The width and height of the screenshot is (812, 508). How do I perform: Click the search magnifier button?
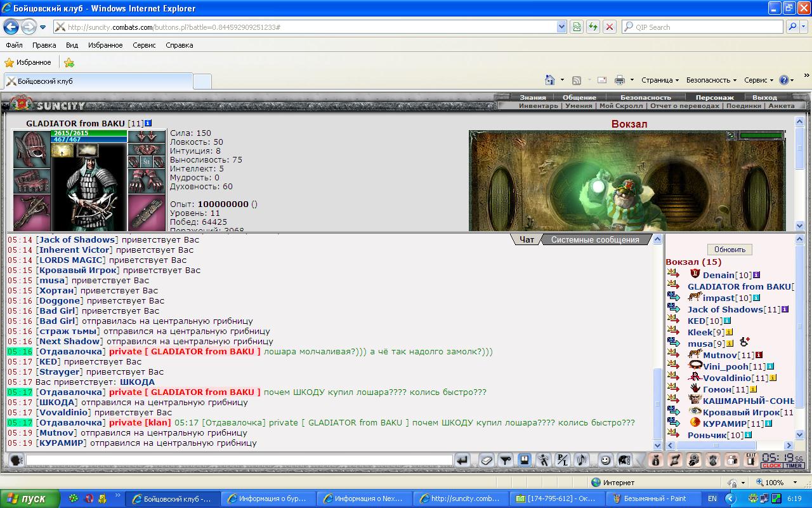pyautogui.click(x=792, y=27)
